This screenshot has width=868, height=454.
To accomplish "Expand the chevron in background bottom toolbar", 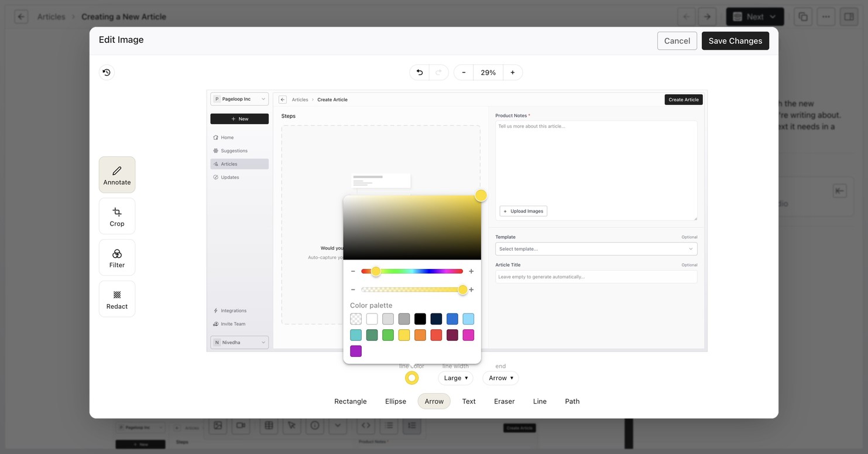I will click(338, 425).
